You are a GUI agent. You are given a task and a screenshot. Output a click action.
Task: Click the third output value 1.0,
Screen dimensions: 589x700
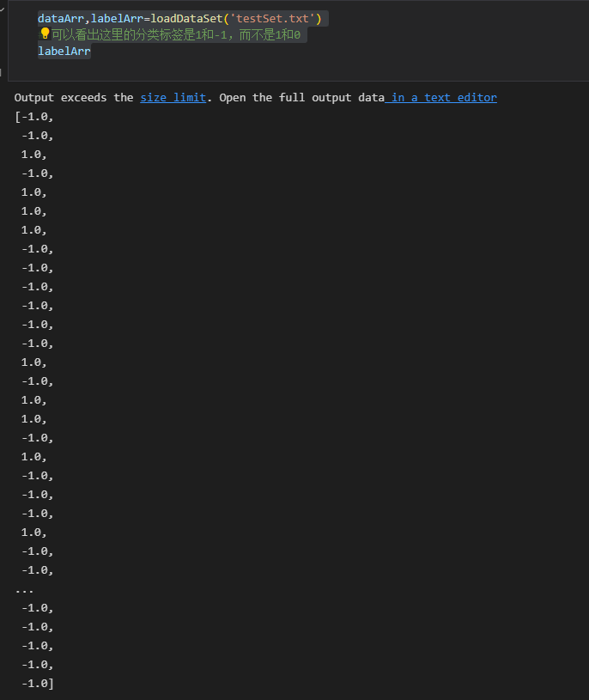point(33,155)
